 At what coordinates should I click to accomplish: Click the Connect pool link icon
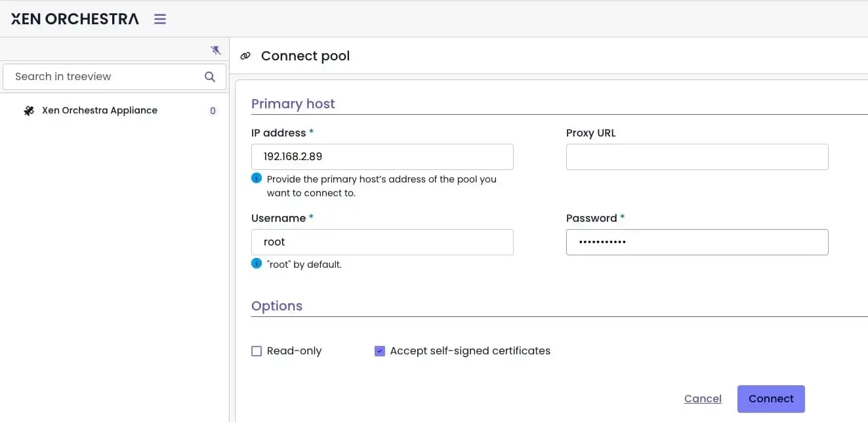pos(245,56)
